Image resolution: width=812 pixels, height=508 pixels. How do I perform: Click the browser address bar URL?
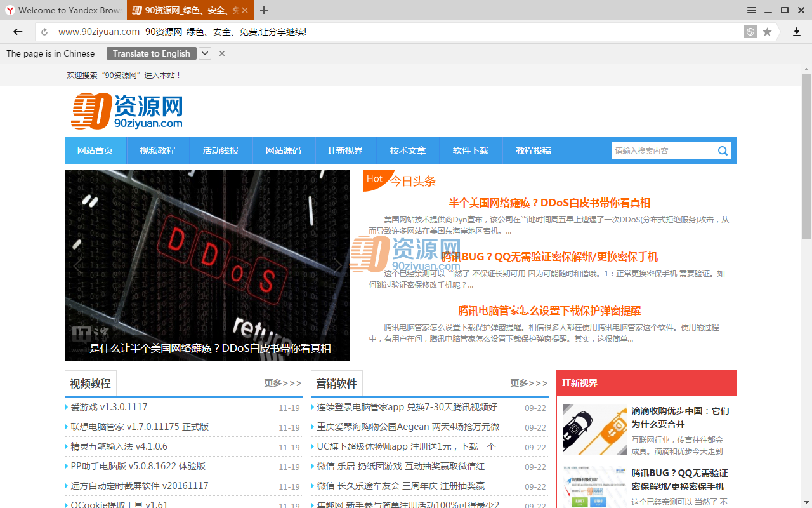click(x=99, y=32)
